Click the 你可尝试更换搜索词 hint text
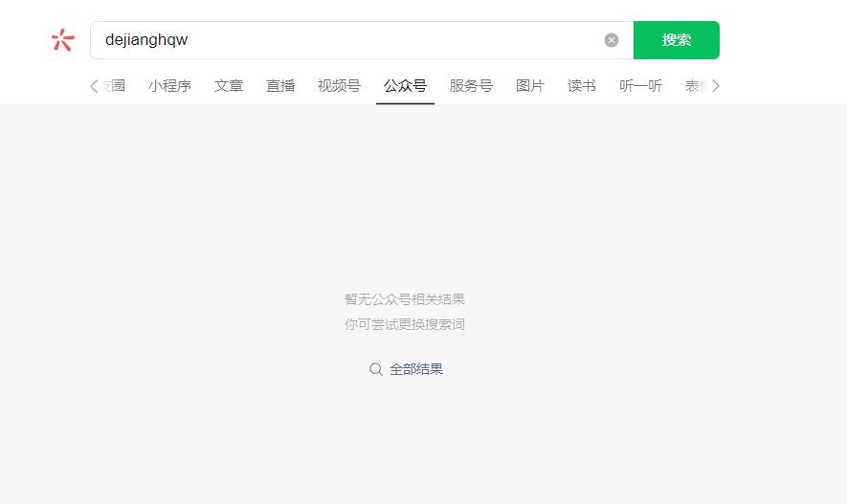 point(405,324)
